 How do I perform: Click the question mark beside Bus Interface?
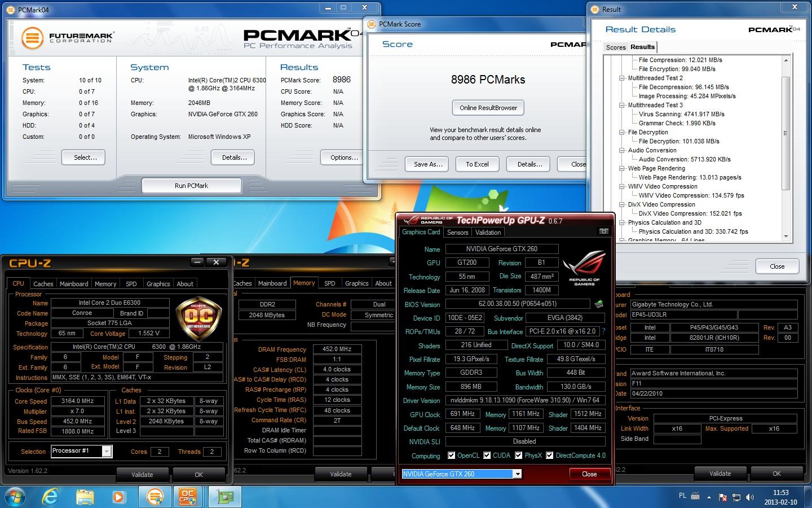pyautogui.click(x=603, y=331)
